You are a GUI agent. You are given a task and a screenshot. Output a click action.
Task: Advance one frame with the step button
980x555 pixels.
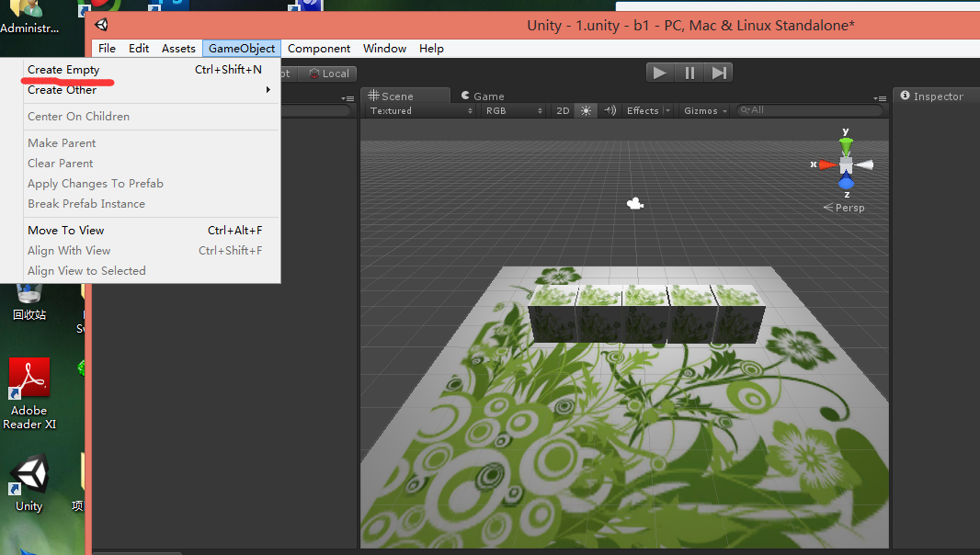tap(718, 74)
